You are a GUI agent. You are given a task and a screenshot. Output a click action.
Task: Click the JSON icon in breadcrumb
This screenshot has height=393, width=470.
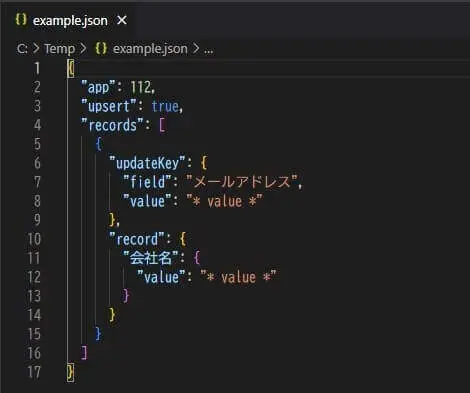101,48
